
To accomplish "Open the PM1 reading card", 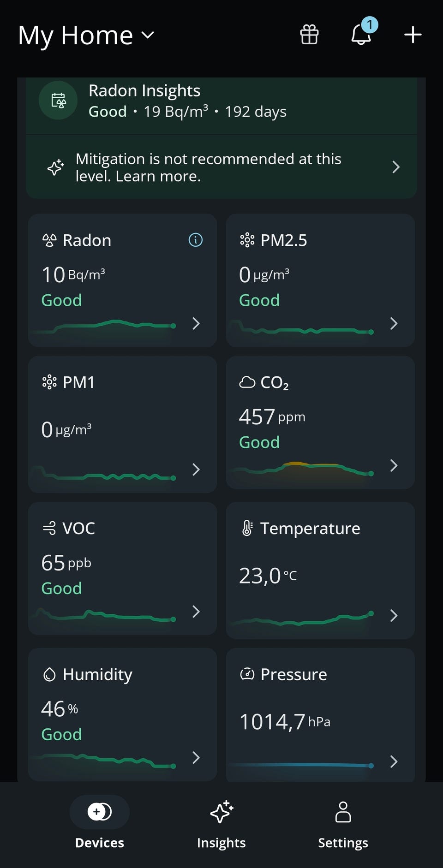I will 122,424.
